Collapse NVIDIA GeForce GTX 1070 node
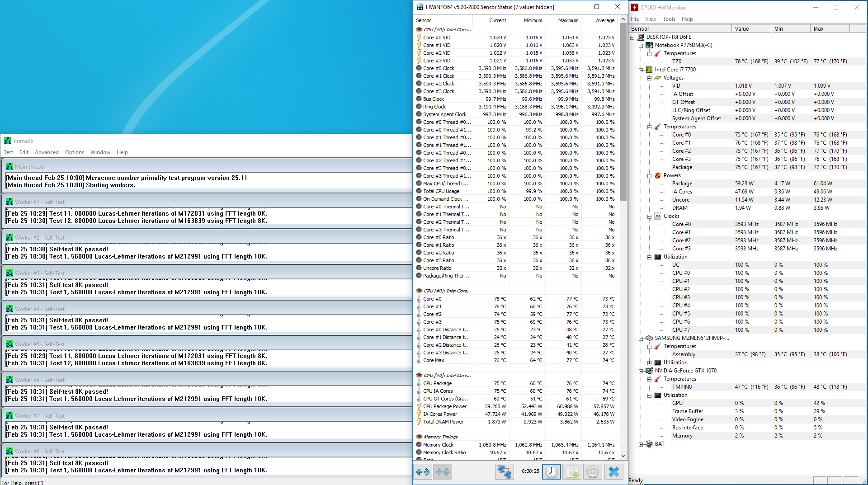Screen dimensions: 868x485 click(641, 371)
